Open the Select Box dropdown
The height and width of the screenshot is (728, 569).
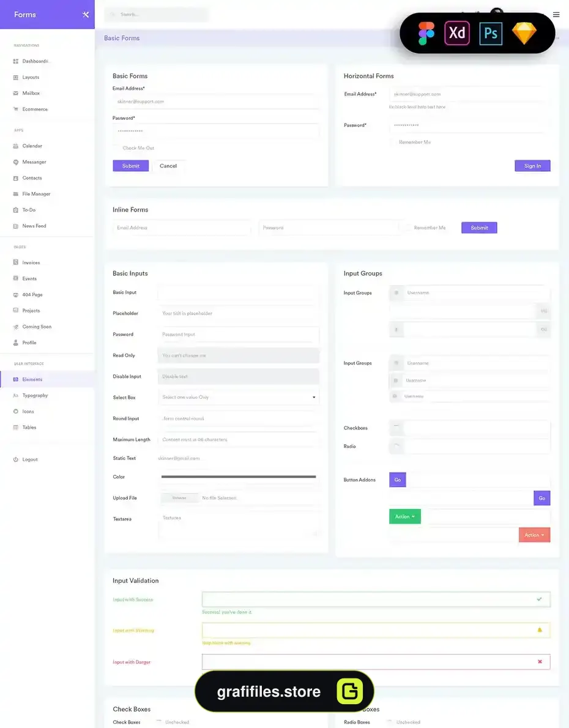[x=238, y=398]
